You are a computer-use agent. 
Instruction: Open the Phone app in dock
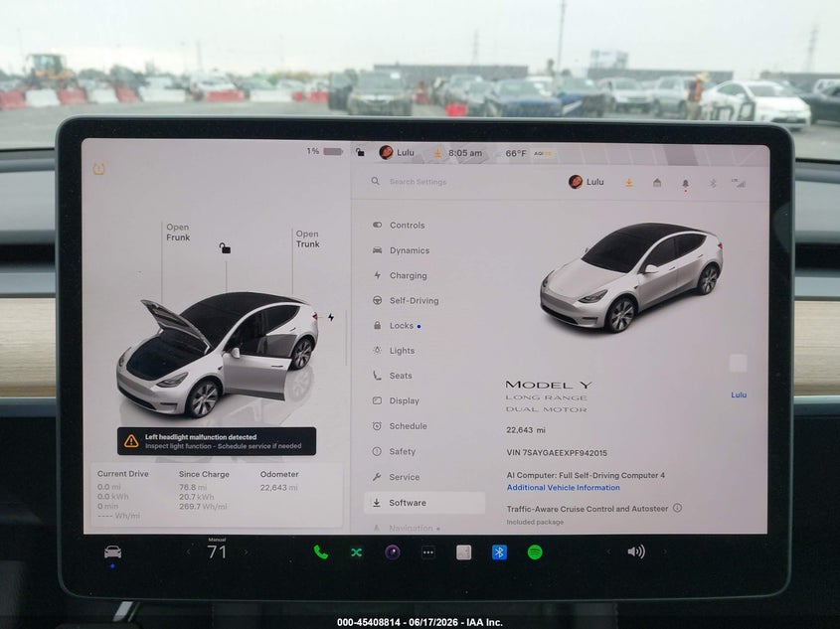[320, 551]
